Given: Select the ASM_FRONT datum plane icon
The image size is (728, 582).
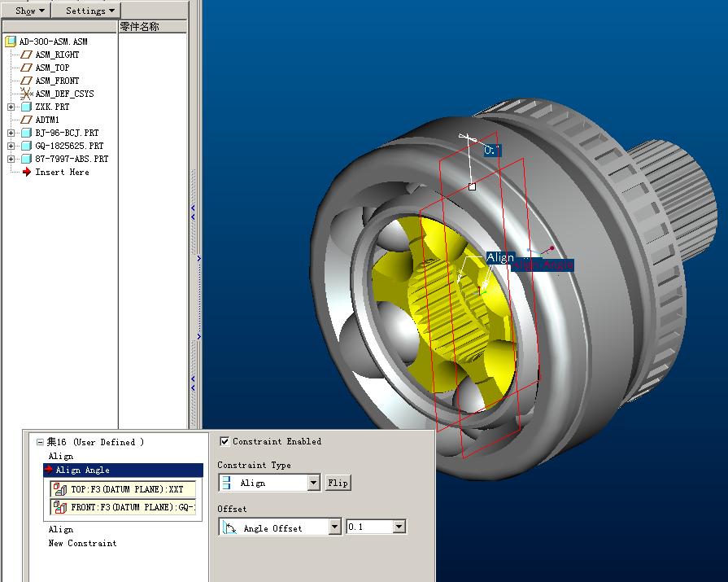Looking at the screenshot, I should tap(27, 81).
